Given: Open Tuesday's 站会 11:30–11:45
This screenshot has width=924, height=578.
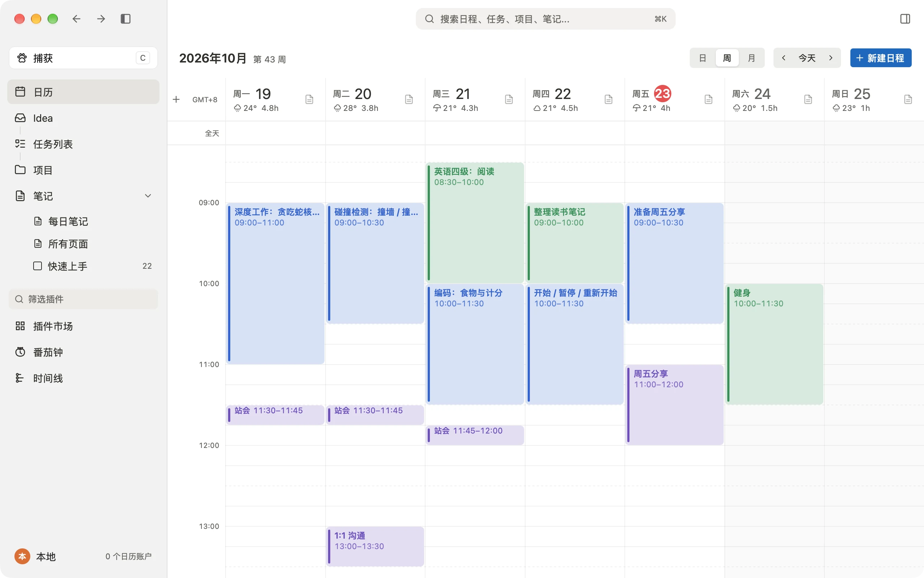Looking at the screenshot, I should pyautogui.click(x=375, y=415).
